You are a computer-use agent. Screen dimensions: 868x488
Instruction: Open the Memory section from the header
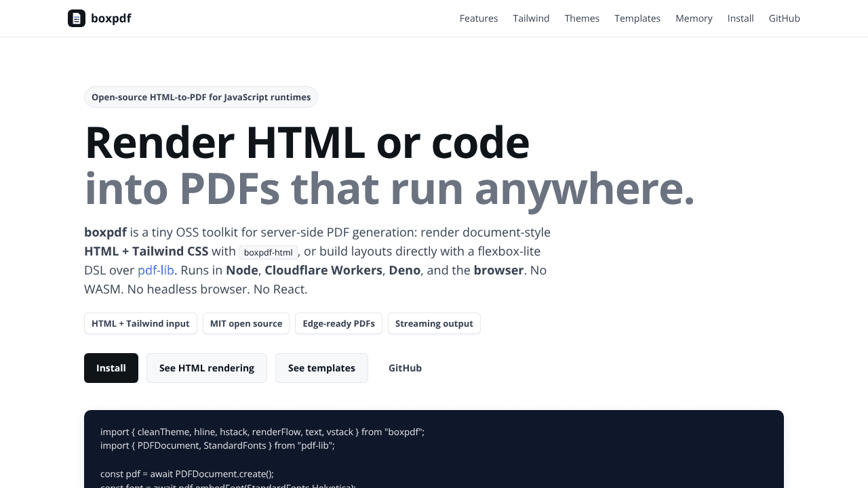click(694, 18)
